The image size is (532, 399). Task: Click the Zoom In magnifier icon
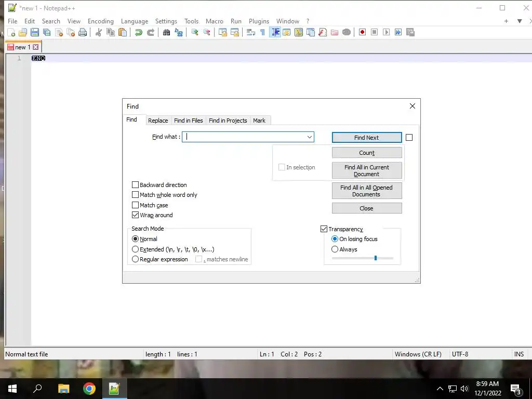pyautogui.click(x=194, y=32)
